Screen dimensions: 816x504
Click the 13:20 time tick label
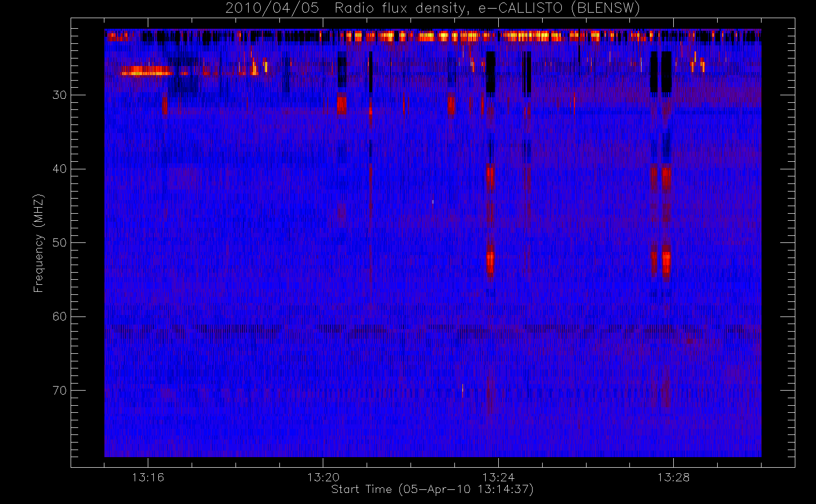pyautogui.click(x=323, y=477)
